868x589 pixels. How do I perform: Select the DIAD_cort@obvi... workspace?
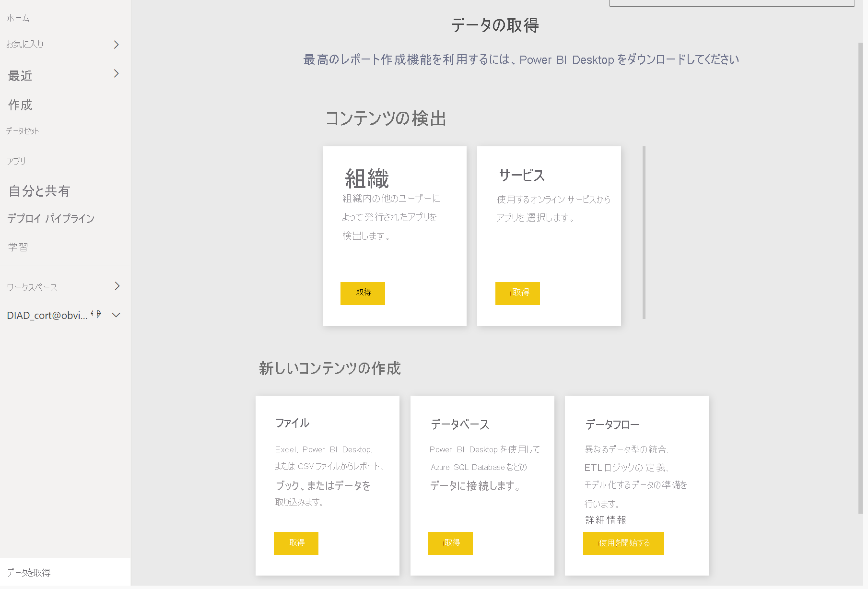click(47, 315)
